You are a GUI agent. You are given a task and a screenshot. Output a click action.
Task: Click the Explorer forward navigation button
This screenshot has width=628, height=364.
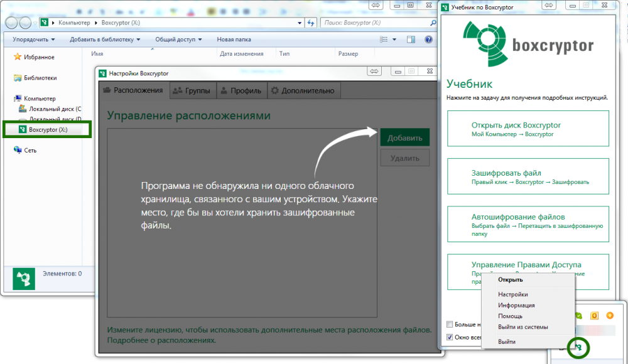[x=25, y=23]
